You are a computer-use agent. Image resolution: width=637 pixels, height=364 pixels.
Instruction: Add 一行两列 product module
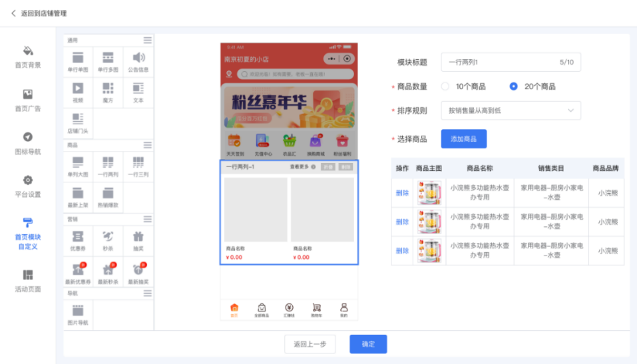108,167
